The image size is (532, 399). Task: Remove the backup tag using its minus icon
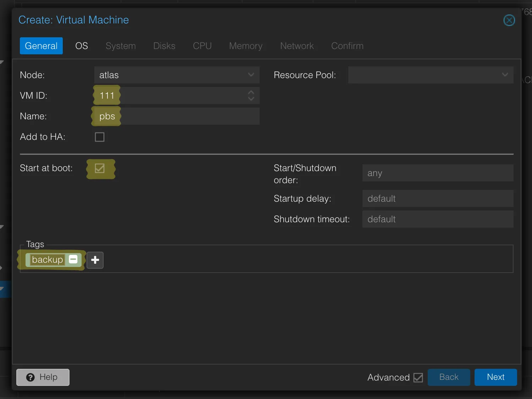click(x=73, y=259)
